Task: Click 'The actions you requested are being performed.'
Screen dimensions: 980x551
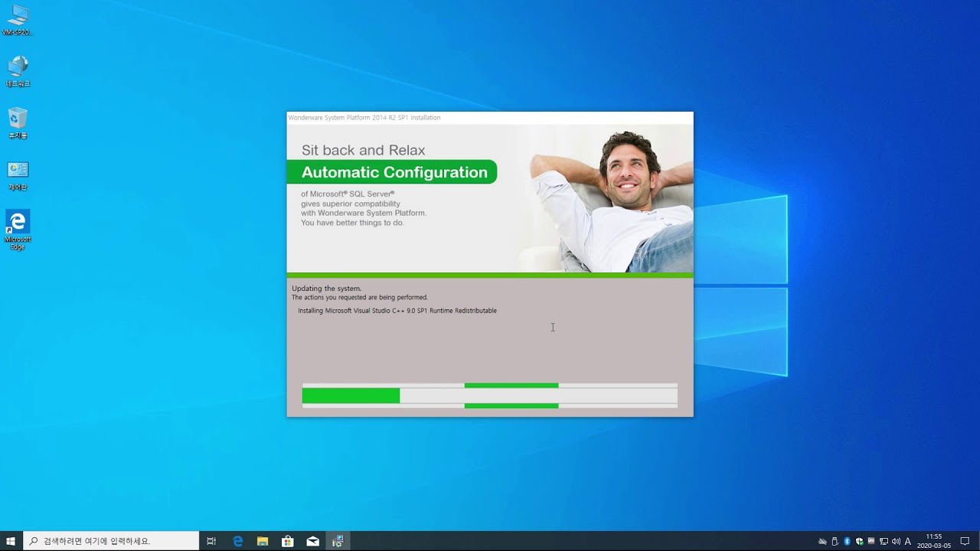Action: click(x=360, y=297)
